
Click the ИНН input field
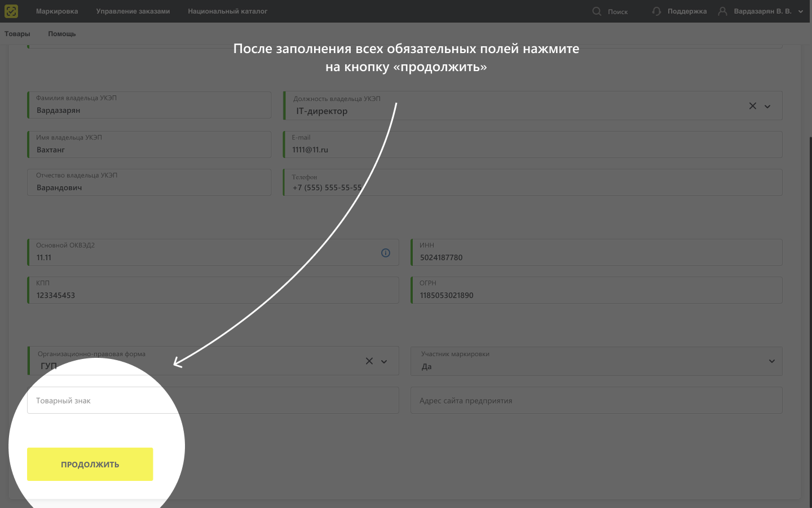(597, 252)
